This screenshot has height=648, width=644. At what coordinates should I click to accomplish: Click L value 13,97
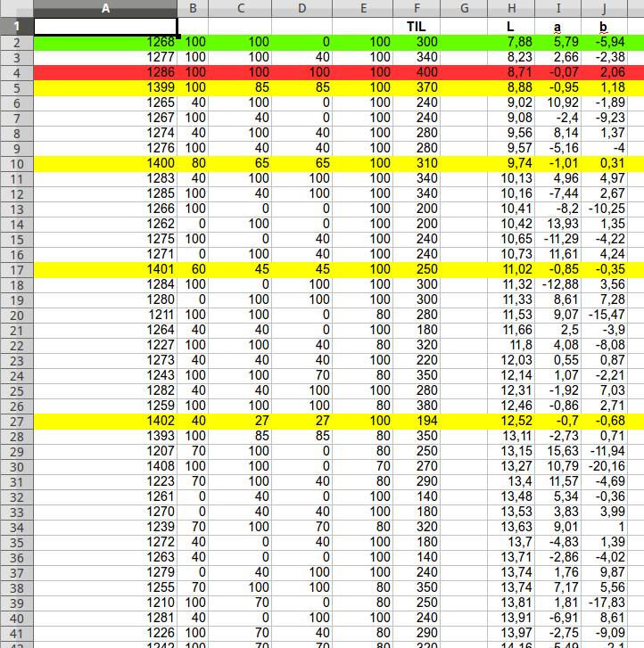[511, 633]
